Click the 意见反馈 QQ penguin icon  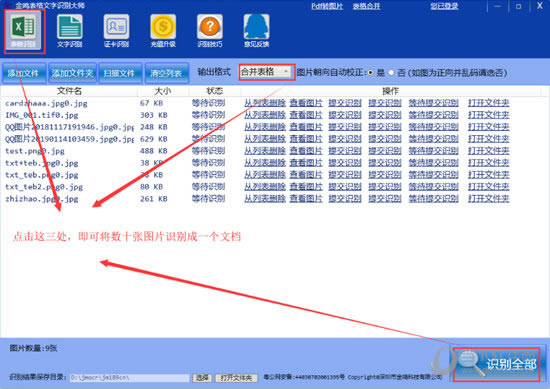(256, 31)
